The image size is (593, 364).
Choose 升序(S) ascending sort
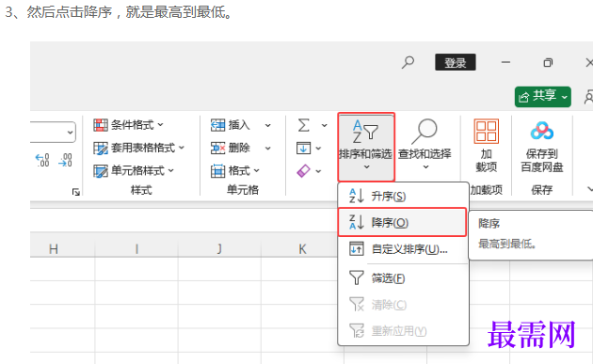[403, 197]
